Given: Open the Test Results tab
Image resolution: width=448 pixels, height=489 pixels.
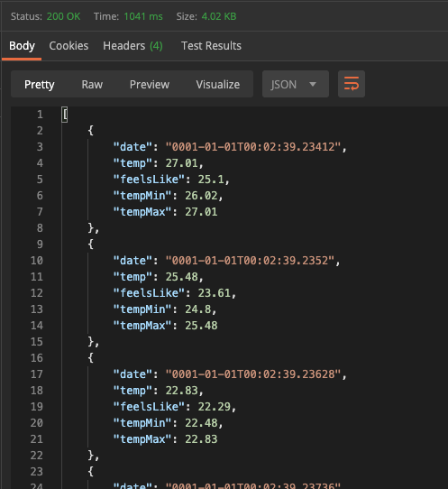Looking at the screenshot, I should pyautogui.click(x=211, y=46).
